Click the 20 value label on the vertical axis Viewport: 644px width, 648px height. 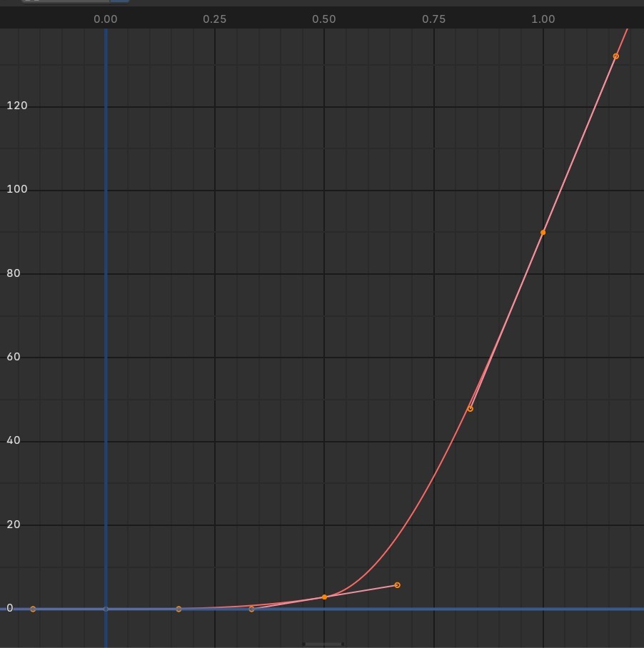click(14, 525)
